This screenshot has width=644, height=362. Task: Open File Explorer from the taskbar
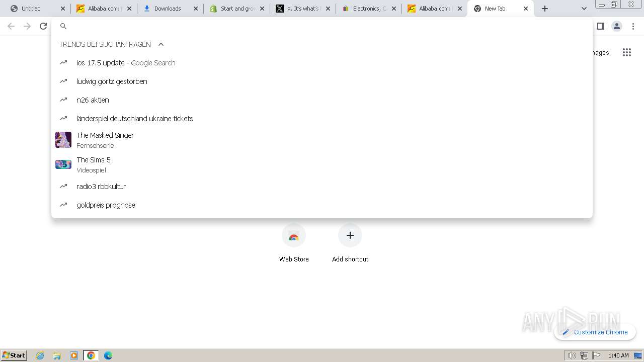click(57, 355)
